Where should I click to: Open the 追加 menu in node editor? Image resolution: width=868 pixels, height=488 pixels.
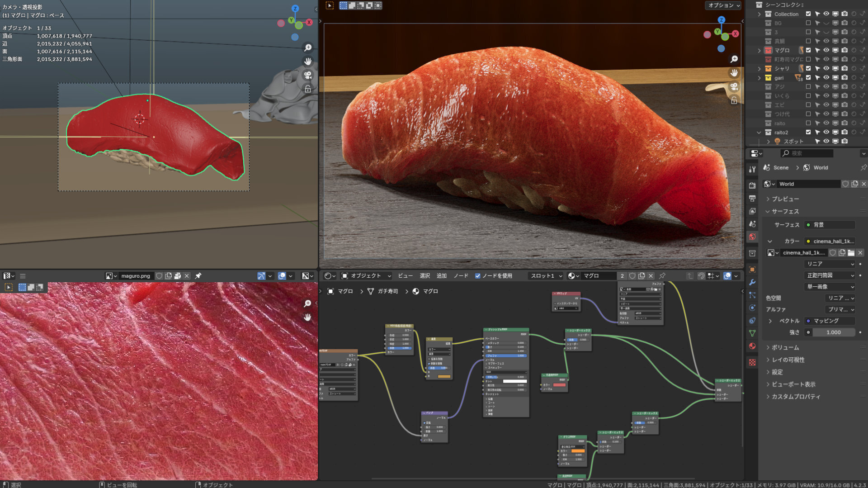tap(441, 276)
